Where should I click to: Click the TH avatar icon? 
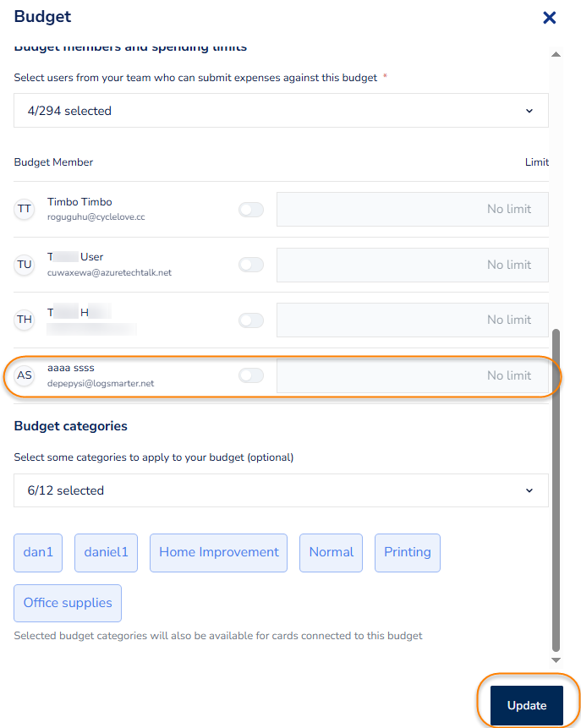pyautogui.click(x=25, y=320)
